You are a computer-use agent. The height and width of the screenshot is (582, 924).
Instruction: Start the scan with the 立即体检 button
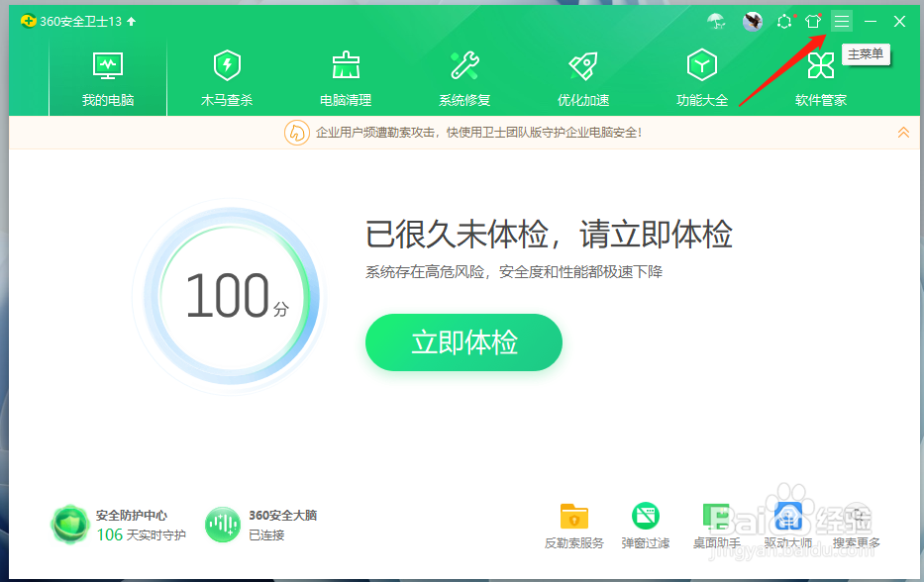pyautogui.click(x=463, y=342)
